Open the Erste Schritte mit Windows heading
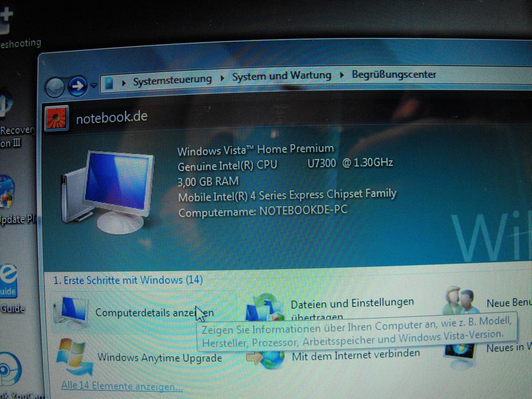Image resolution: width=532 pixels, height=399 pixels. (x=128, y=280)
